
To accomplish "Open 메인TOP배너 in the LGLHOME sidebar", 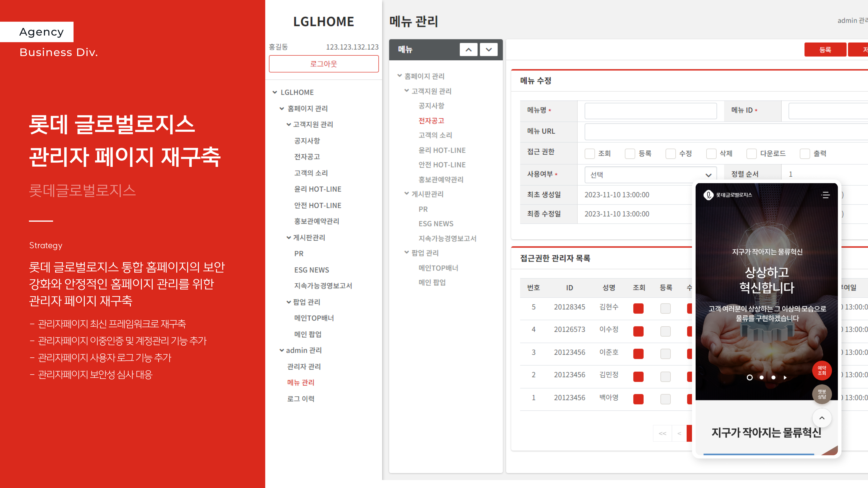I will tap(314, 318).
